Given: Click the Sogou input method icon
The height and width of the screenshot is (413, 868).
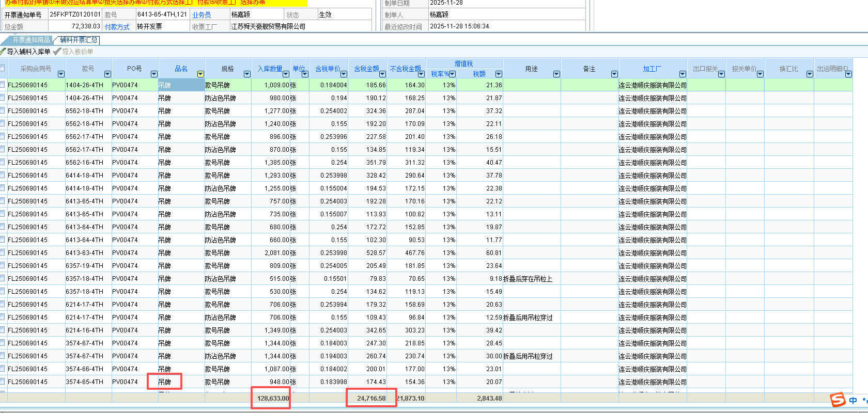Looking at the screenshot, I should click(x=838, y=400).
